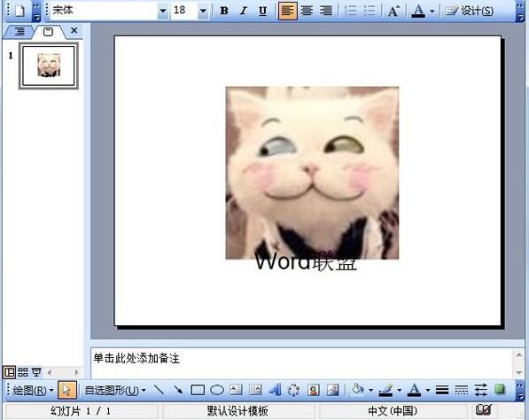Toggle bold formatting
Viewport: 529px width, 420px height.
click(x=223, y=12)
